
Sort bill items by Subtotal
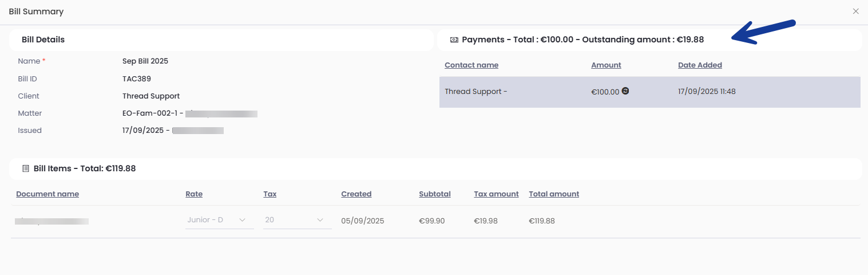(x=434, y=194)
